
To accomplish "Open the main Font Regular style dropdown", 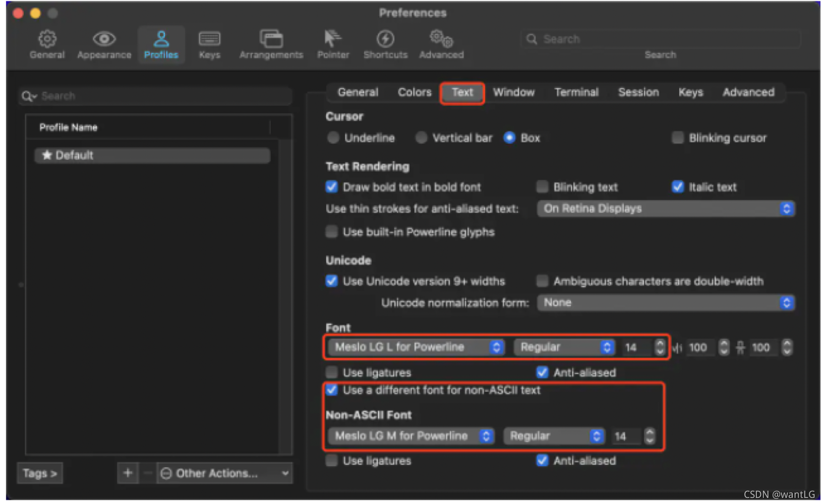I will [x=564, y=347].
